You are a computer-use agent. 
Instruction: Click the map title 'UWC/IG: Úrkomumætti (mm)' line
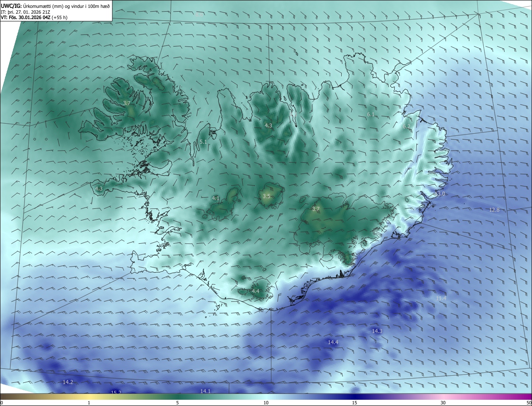(55, 6)
